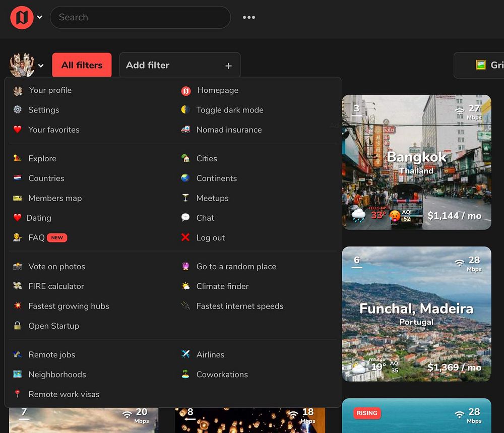This screenshot has height=433, width=504.
Task: Go to Your favorites
Action: click(54, 130)
